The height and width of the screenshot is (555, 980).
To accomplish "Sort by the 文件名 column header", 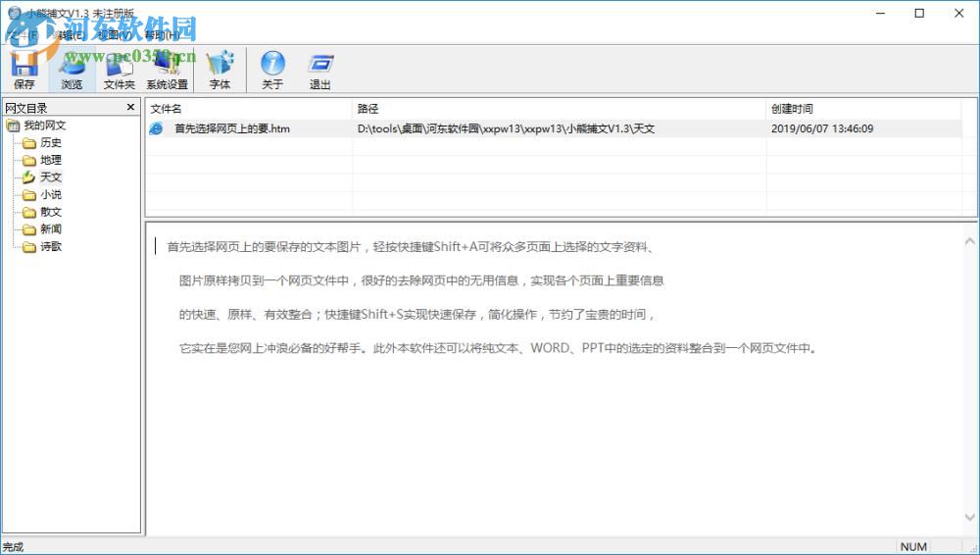I will tap(249, 108).
